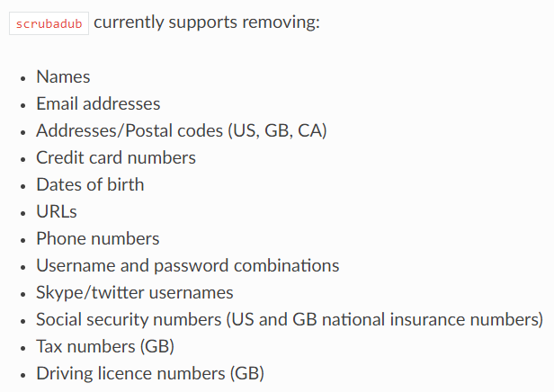Click the bullet before Phone numbers
The height and width of the screenshot is (392, 554).
click(x=23, y=240)
